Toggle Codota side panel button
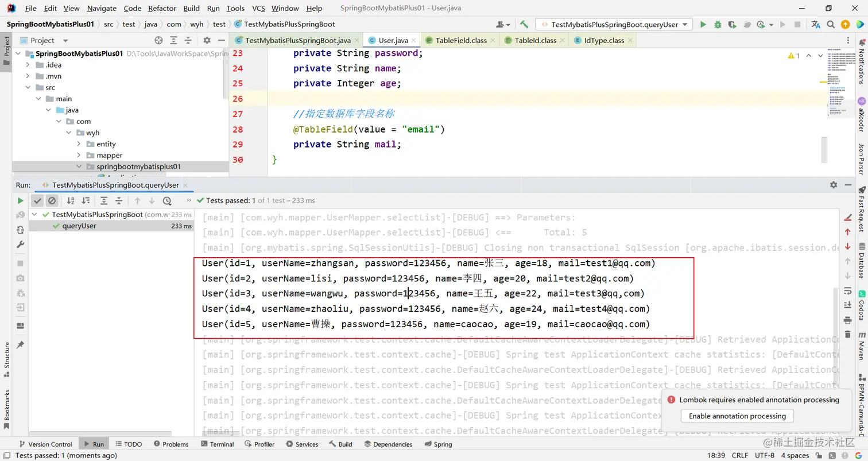The width and height of the screenshot is (868, 461). [862, 305]
